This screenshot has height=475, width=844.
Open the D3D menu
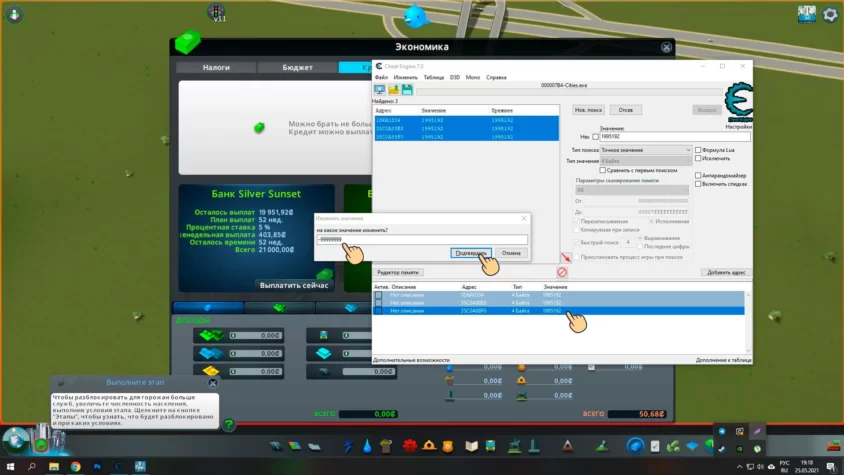(455, 78)
